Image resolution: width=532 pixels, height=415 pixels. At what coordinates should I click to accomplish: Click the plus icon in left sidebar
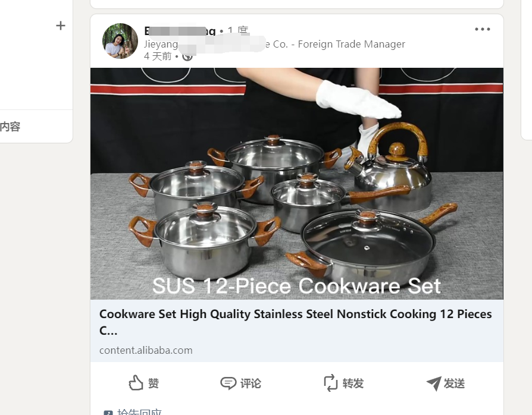60,26
